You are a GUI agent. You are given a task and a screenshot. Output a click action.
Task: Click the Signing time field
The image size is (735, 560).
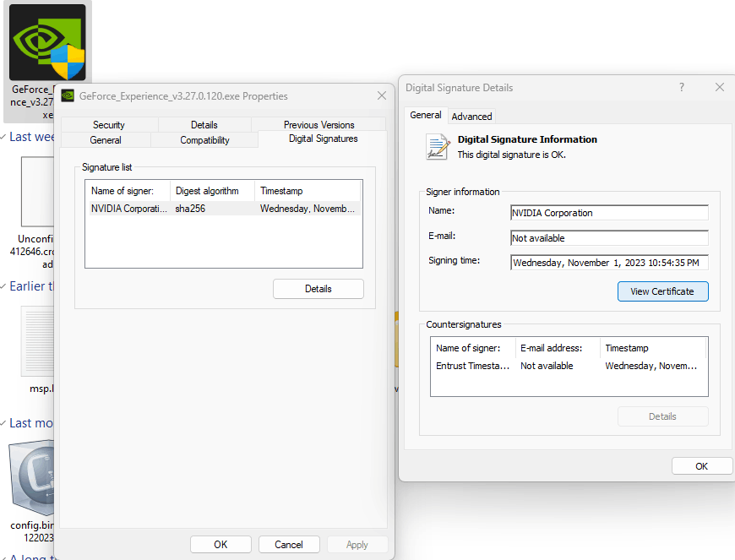point(609,263)
